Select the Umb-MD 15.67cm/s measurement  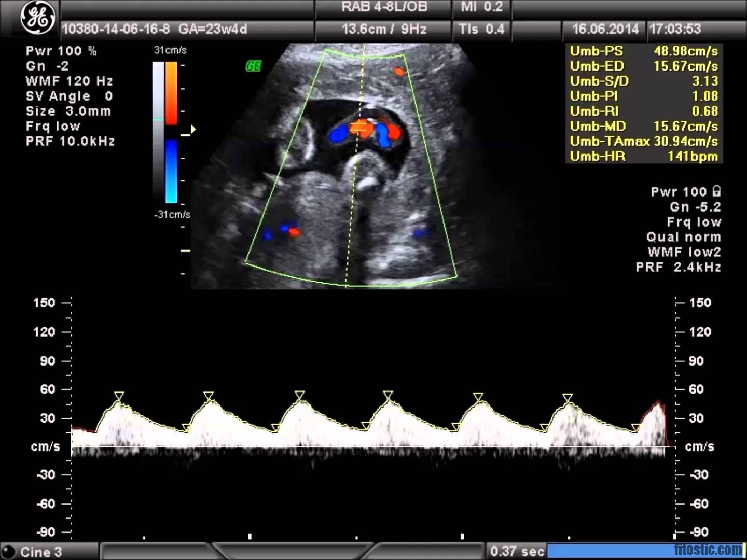644,127
